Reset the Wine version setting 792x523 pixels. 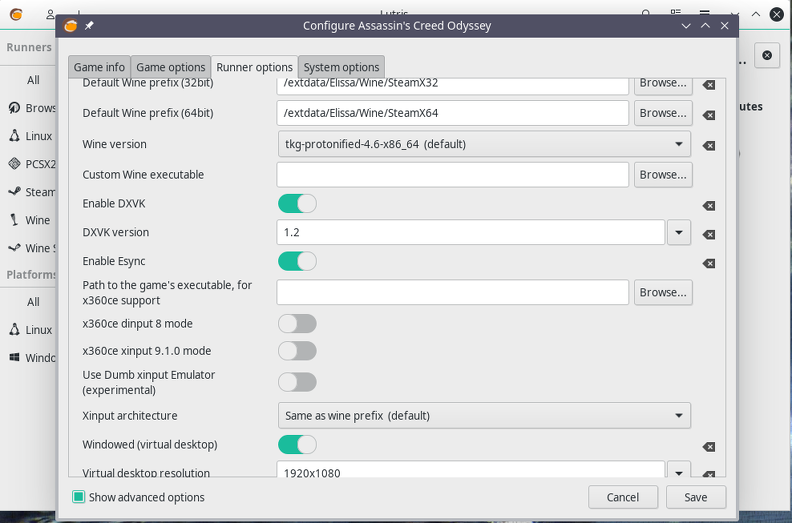click(x=709, y=146)
